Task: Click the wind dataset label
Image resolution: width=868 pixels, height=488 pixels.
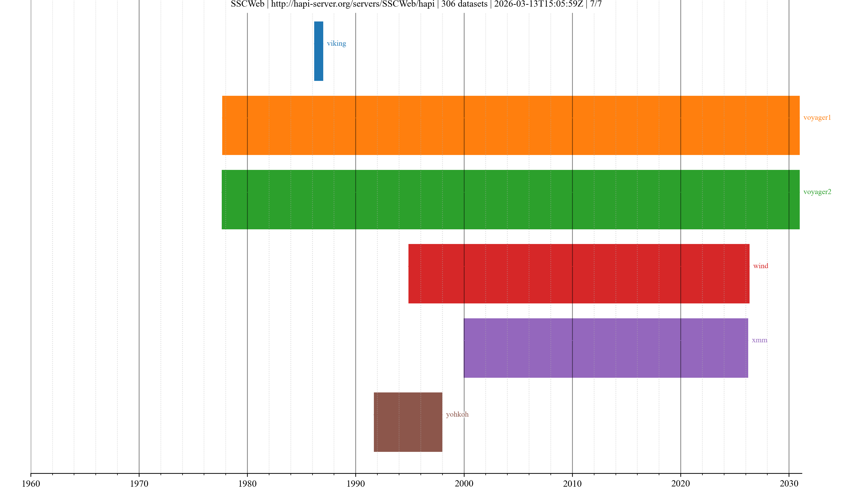Action: click(760, 266)
